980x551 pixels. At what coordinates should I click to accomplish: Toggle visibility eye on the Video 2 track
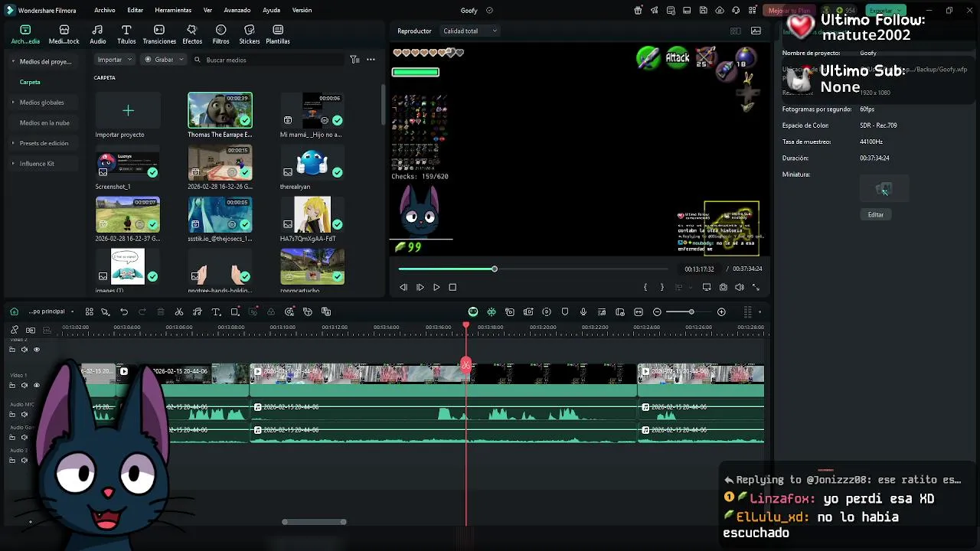(36, 350)
